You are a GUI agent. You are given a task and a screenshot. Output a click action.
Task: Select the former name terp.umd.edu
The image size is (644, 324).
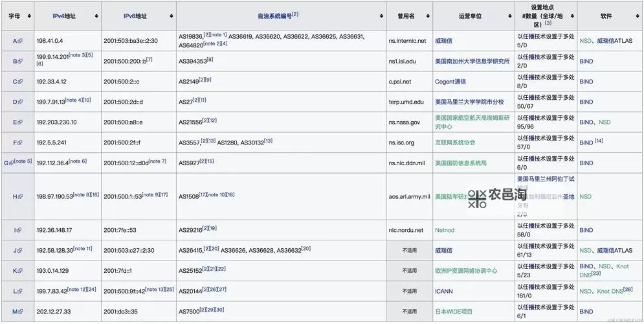coord(406,102)
